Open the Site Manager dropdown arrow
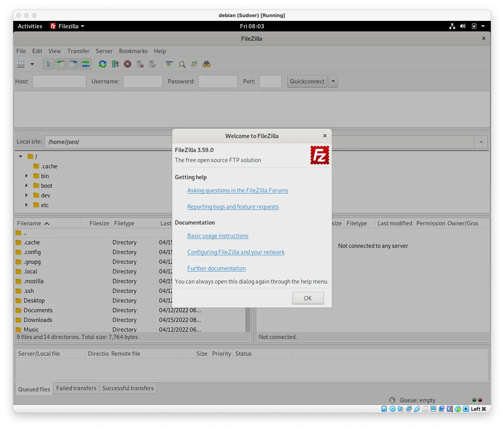Viewport: 504px width, 429px height. pyautogui.click(x=32, y=64)
